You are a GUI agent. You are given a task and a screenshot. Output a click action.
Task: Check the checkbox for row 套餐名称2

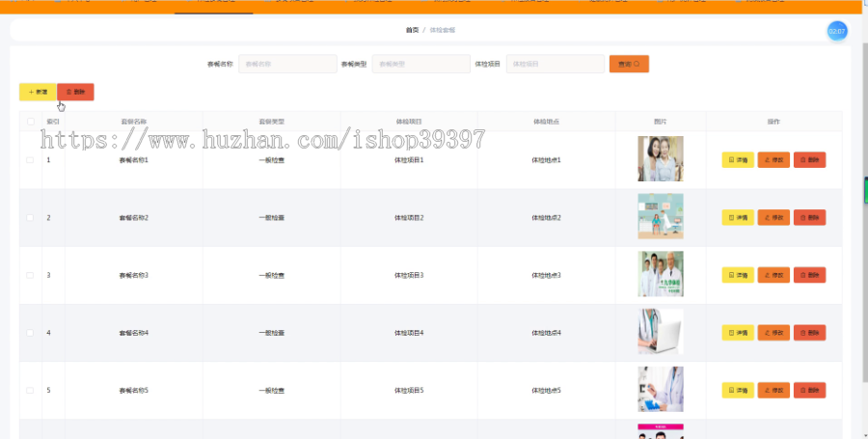(x=30, y=217)
